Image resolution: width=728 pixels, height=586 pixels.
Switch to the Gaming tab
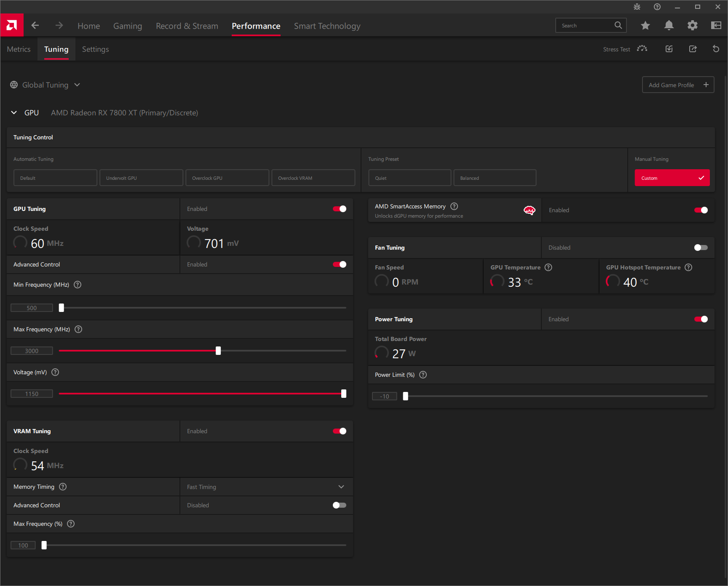128,26
